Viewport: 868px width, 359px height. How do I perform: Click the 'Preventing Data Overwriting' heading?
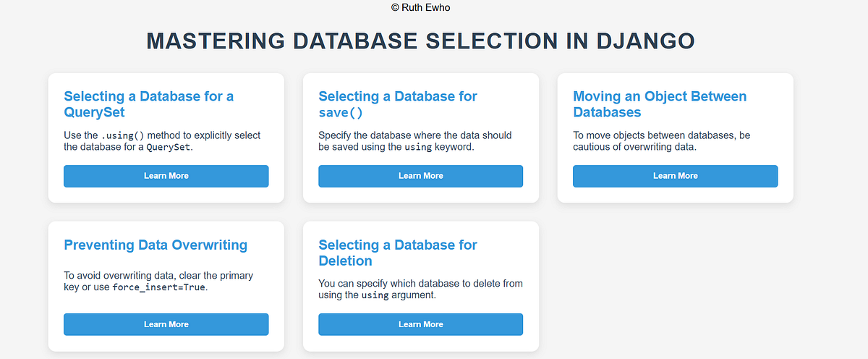click(156, 245)
